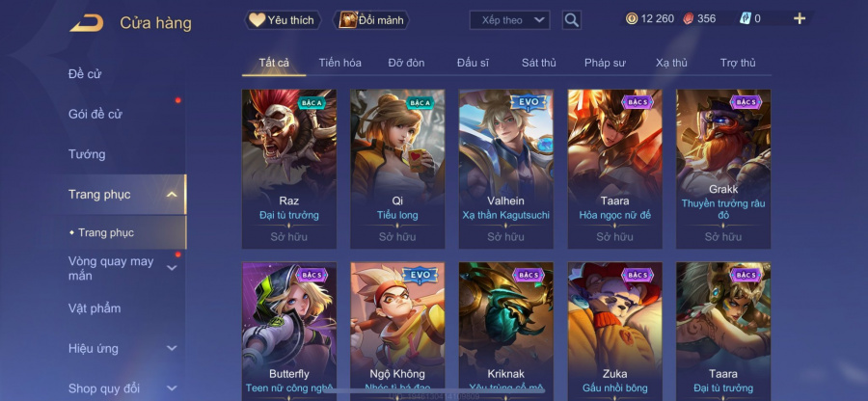Tap the blue voucher currency icon

(746, 19)
